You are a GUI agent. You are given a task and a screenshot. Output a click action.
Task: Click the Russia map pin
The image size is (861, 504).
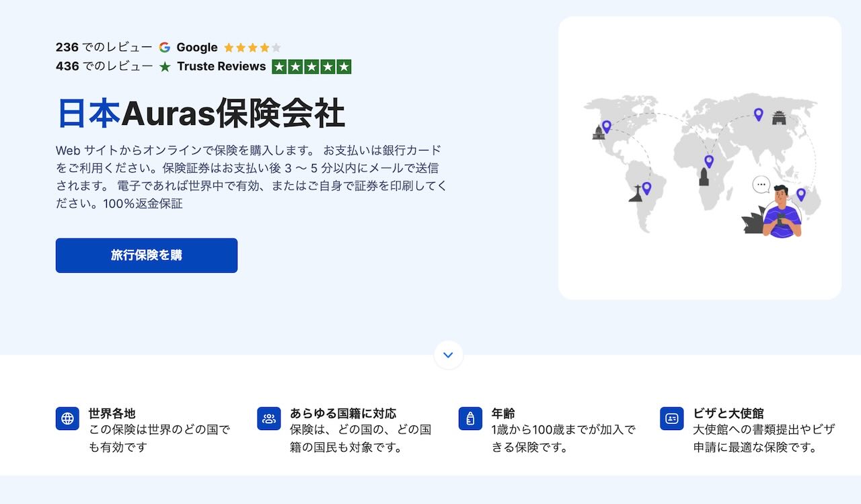coord(759,115)
